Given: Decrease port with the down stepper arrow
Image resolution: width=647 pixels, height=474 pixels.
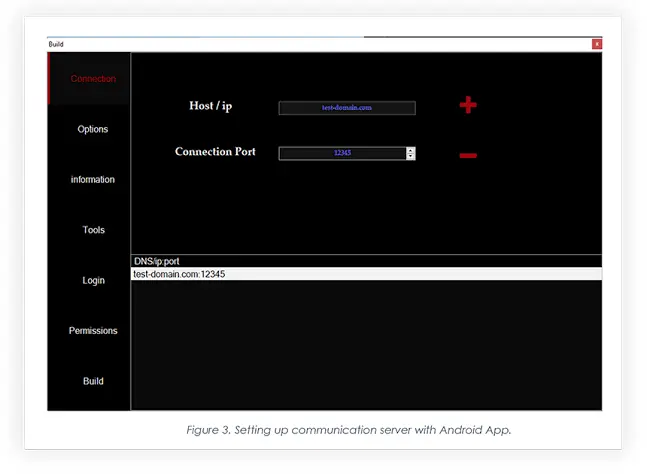Looking at the screenshot, I should click(x=411, y=156).
